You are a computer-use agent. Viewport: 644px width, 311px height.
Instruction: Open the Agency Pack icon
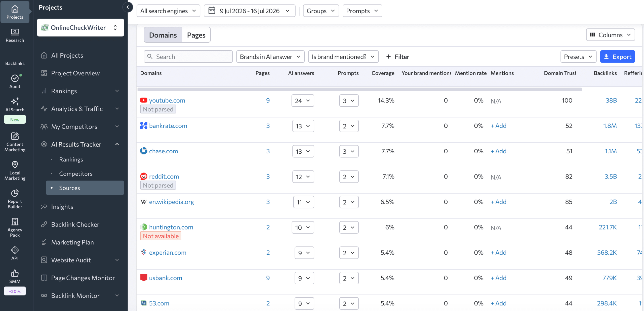point(15,221)
